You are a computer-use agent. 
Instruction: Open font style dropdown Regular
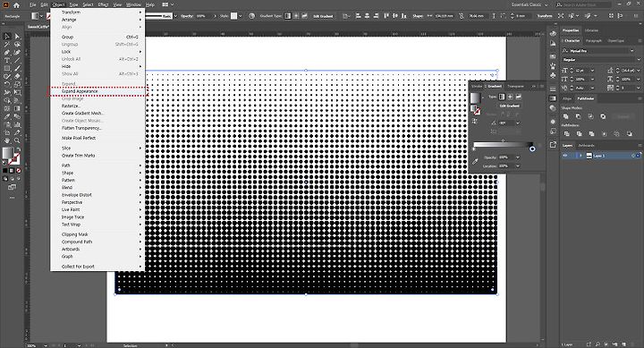tap(638, 60)
